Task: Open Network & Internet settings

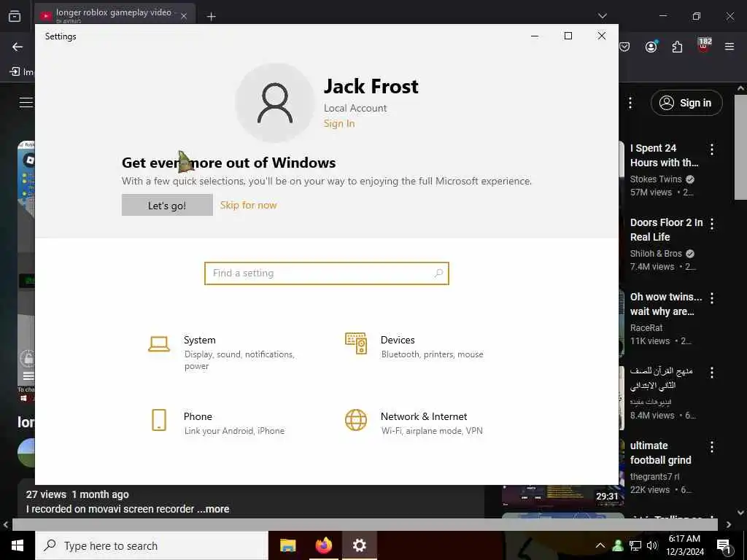Action: 415,422
